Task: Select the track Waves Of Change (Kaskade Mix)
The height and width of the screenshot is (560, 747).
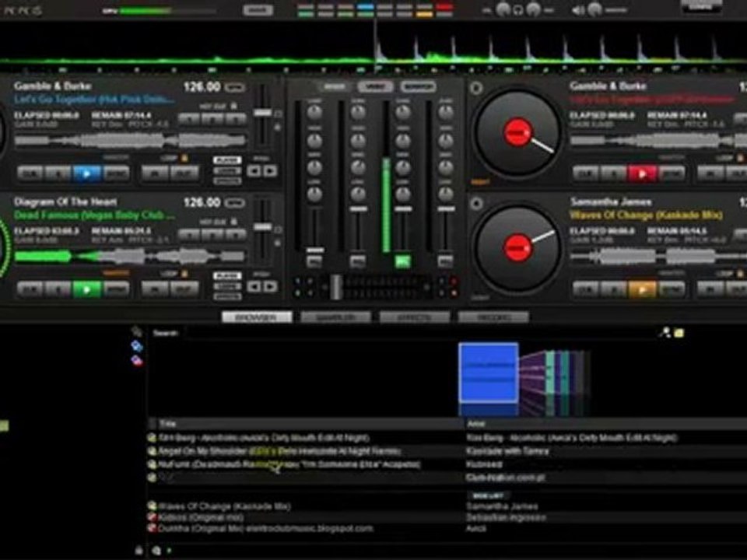Action: coord(224,506)
